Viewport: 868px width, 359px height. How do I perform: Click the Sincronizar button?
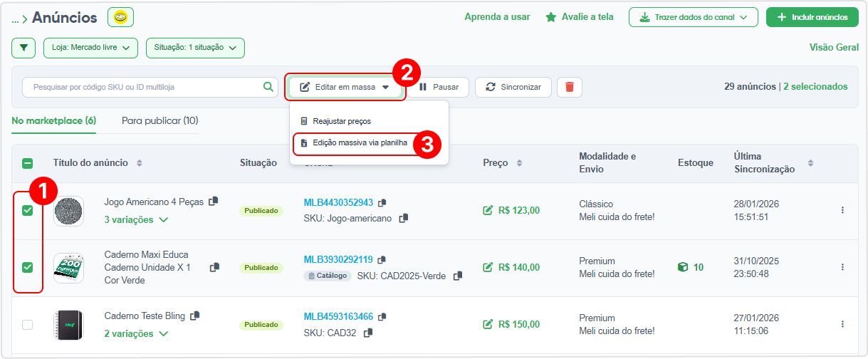point(513,87)
